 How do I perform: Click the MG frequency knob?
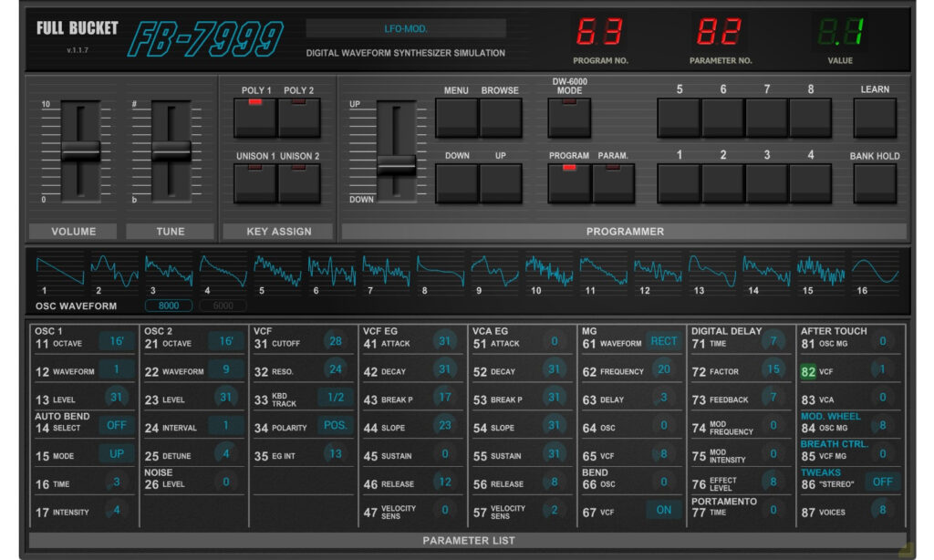[x=664, y=369]
